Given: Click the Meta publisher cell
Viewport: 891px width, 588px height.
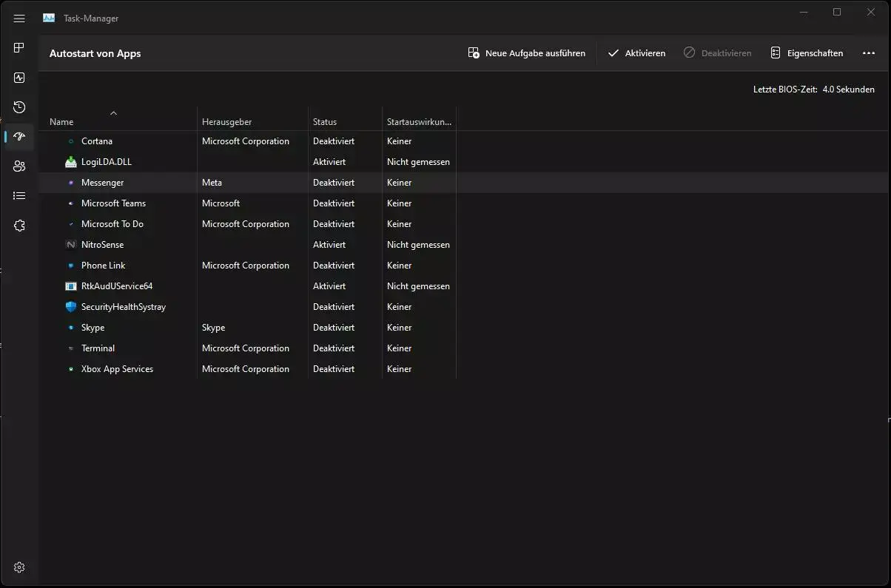Looking at the screenshot, I should pos(212,183).
